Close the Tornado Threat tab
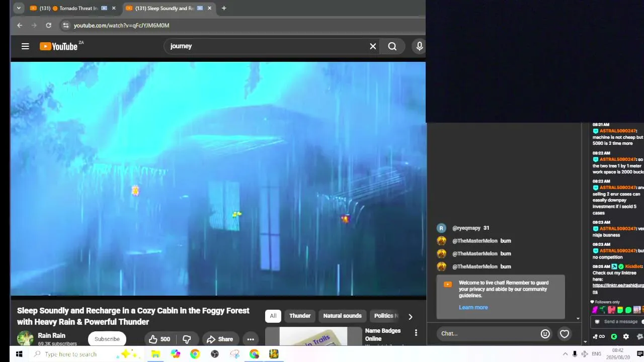This screenshot has height=362, width=644. [114, 8]
